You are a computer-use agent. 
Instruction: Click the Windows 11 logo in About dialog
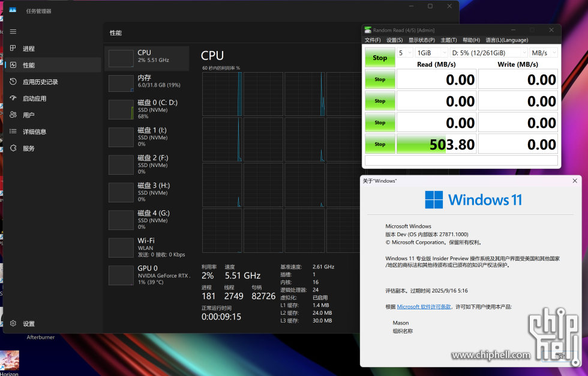(x=473, y=199)
